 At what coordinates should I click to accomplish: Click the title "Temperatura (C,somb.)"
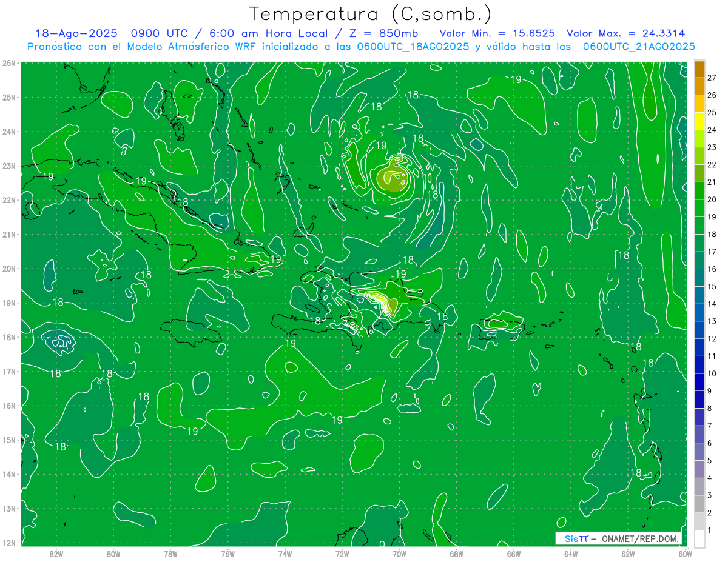pyautogui.click(x=370, y=15)
